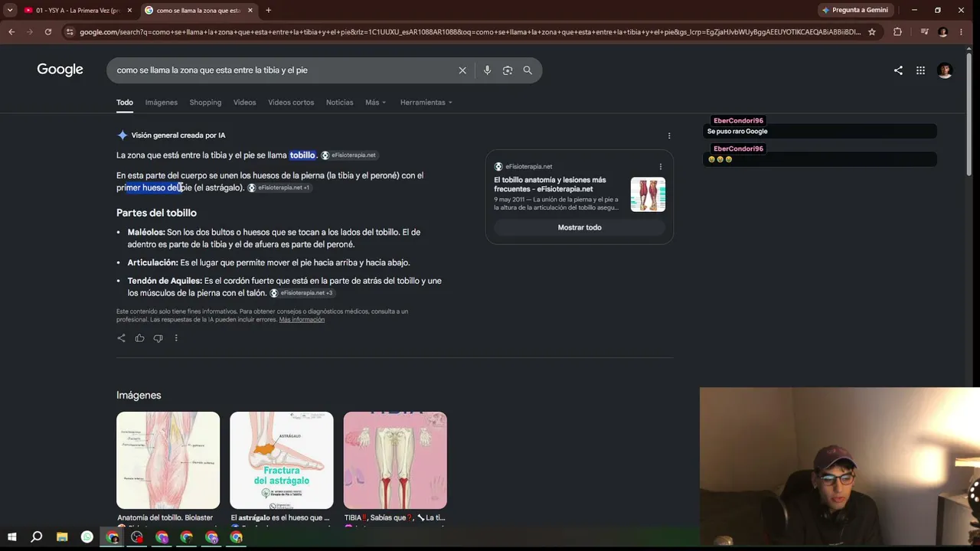Open the eFisioterapia.net source chip after tobillo
Viewport: 980px width, 551px height.
click(x=349, y=155)
